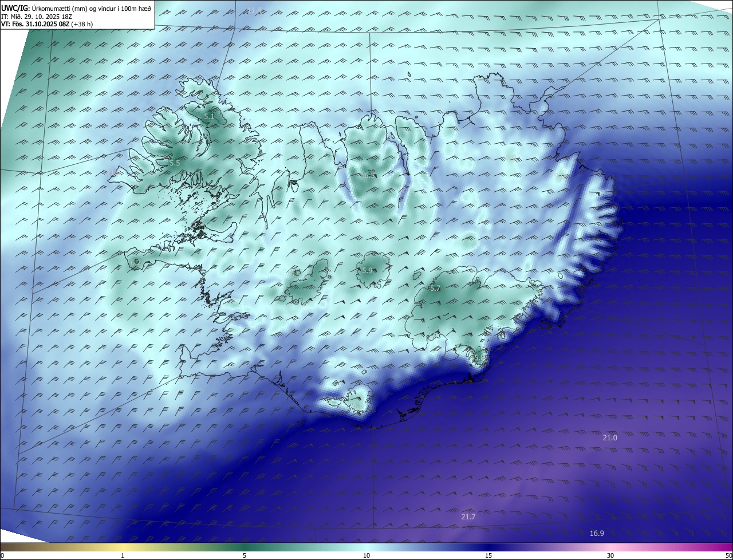Click the faint 11.4 value at the top
Screen dimensions: 733x560
(255, 10)
